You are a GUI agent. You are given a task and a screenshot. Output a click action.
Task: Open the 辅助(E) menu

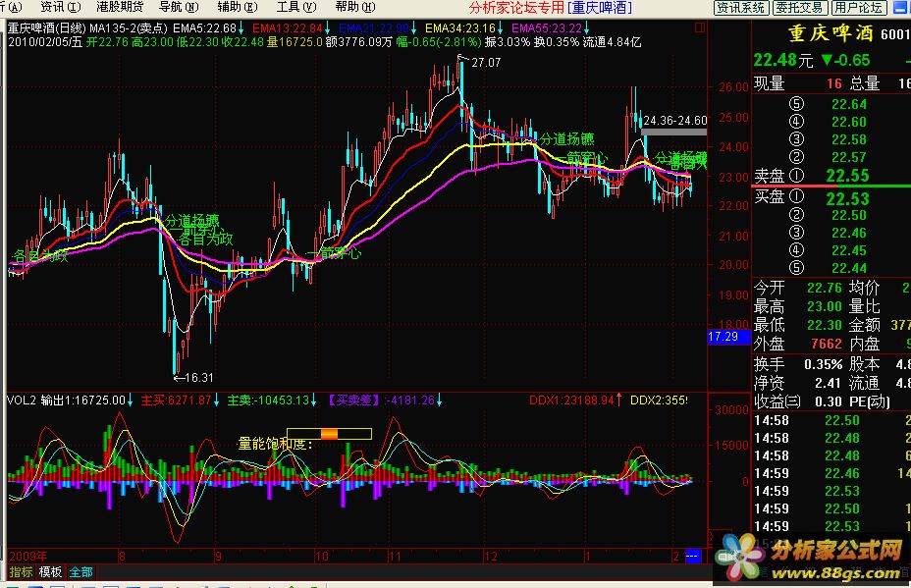(x=237, y=7)
